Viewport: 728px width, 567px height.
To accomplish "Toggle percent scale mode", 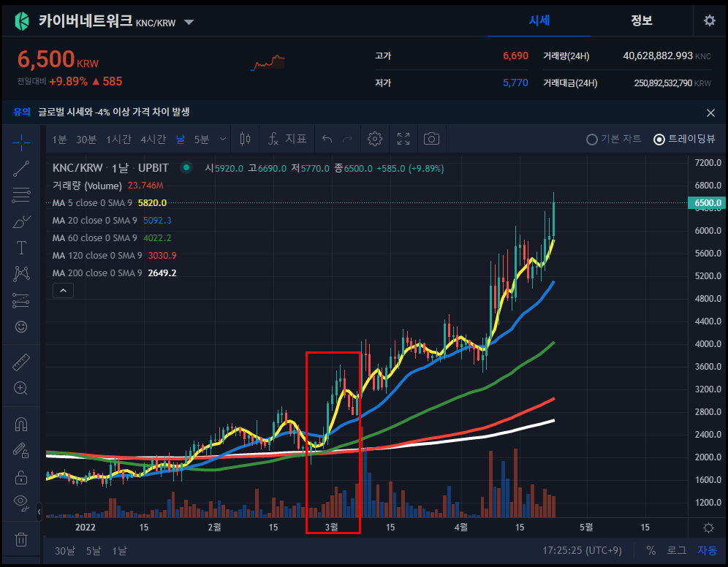I will pyautogui.click(x=651, y=550).
